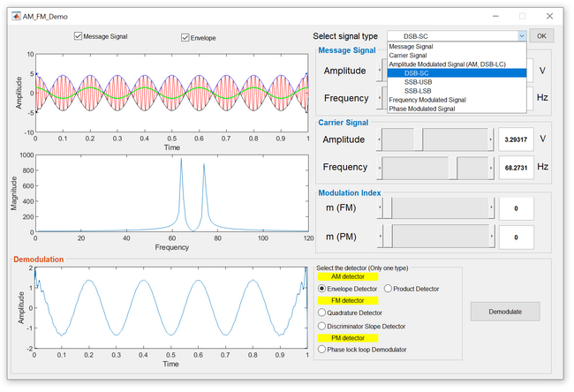The image size is (574, 392).
Task: Click the OK button
Action: coord(542,36)
